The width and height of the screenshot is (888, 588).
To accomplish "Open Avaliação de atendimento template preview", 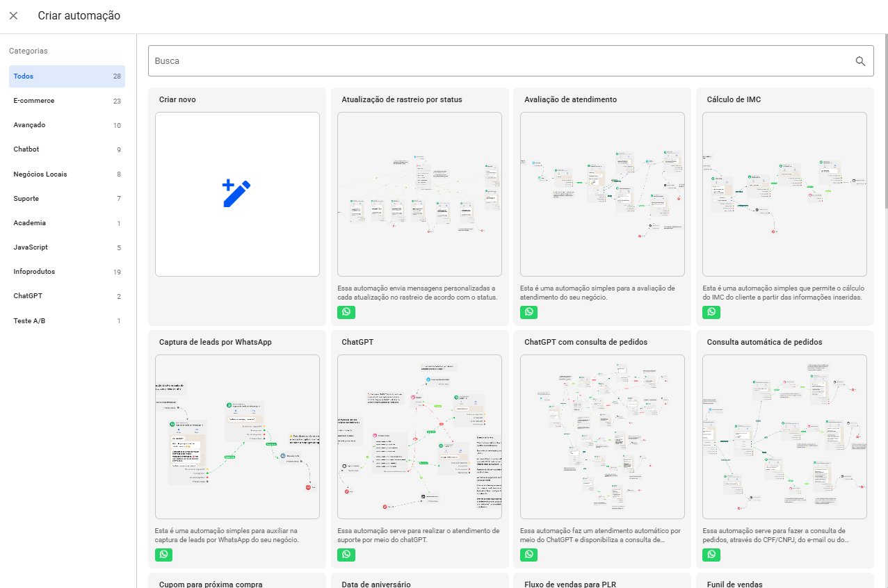I will [602, 194].
